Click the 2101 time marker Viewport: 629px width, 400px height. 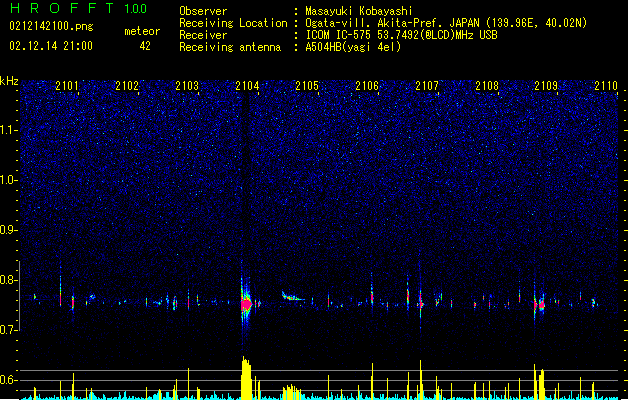[x=67, y=85]
